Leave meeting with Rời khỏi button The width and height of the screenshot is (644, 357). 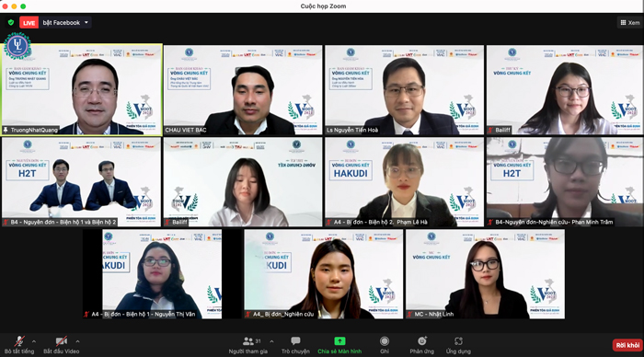click(x=627, y=345)
